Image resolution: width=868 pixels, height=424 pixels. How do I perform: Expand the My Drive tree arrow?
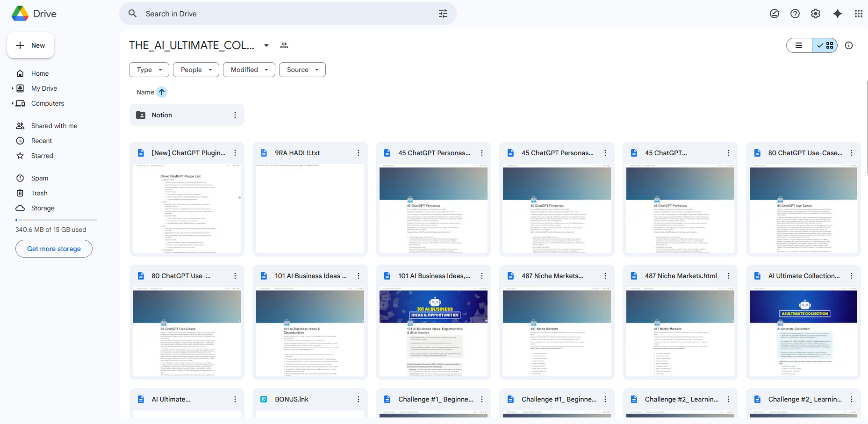pos(13,88)
